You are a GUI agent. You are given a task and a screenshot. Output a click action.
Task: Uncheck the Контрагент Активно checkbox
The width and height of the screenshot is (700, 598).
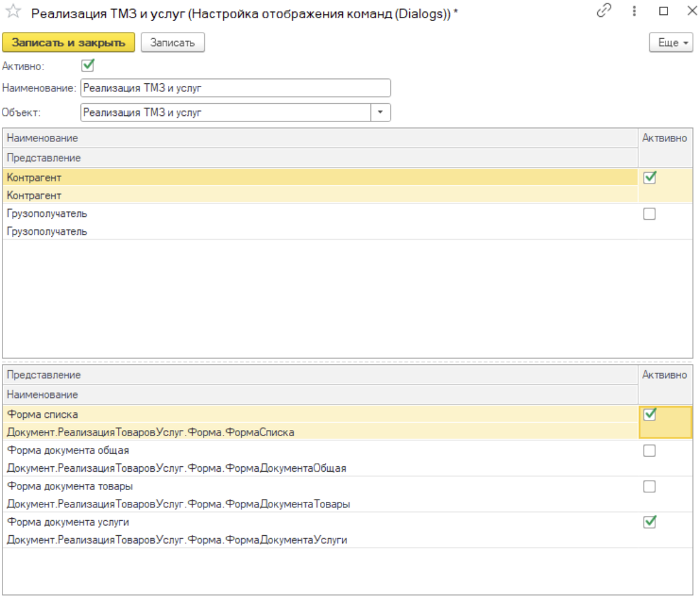[x=650, y=178]
